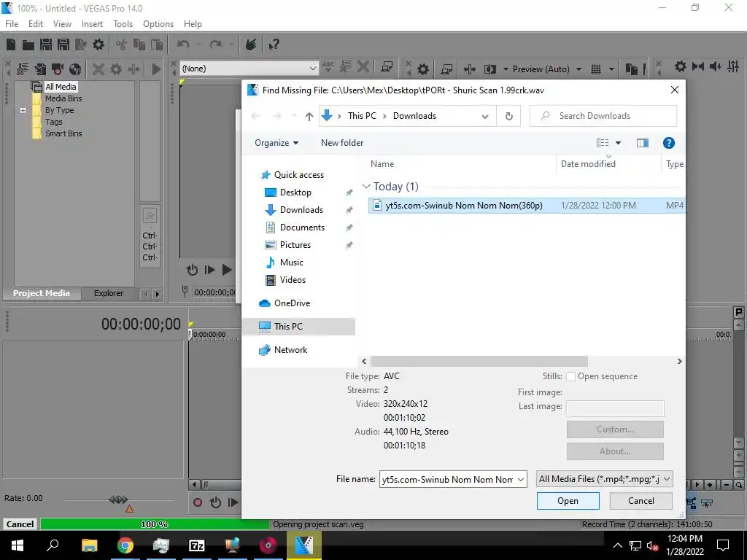747x560 pixels.
Task: Click the Cut scissors icon
Action: (x=122, y=44)
